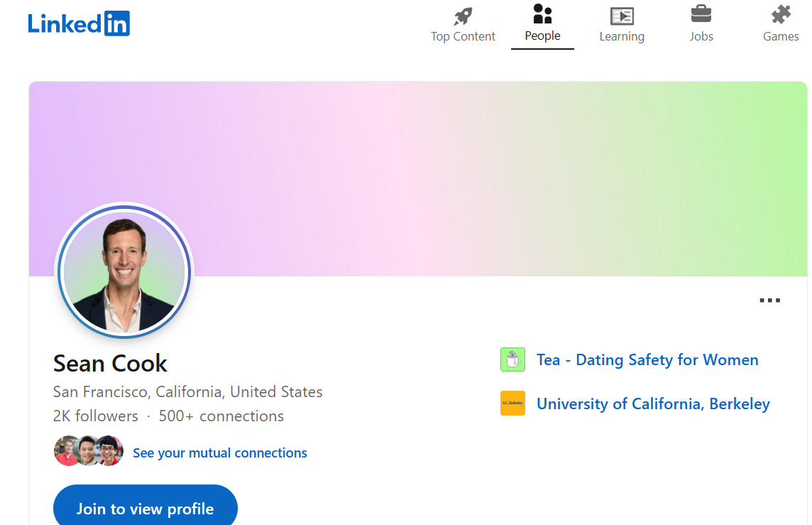Click Join to view profile button

pyautogui.click(x=146, y=507)
